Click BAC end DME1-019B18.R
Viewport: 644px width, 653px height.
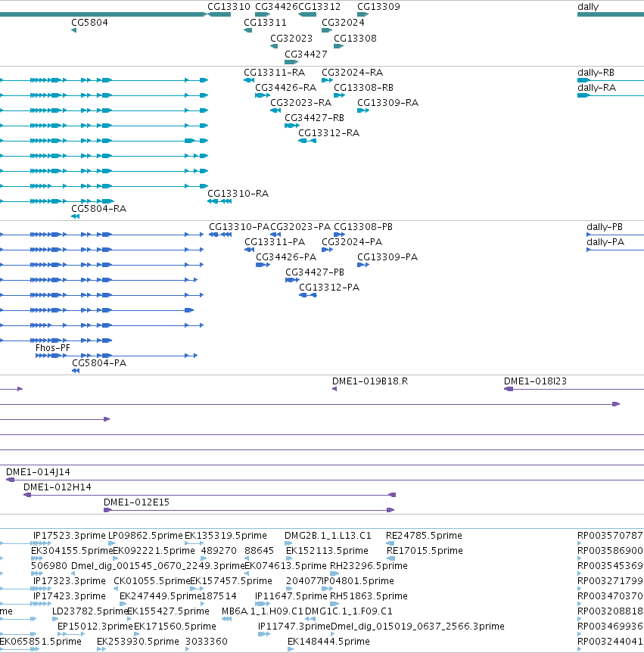370,381
